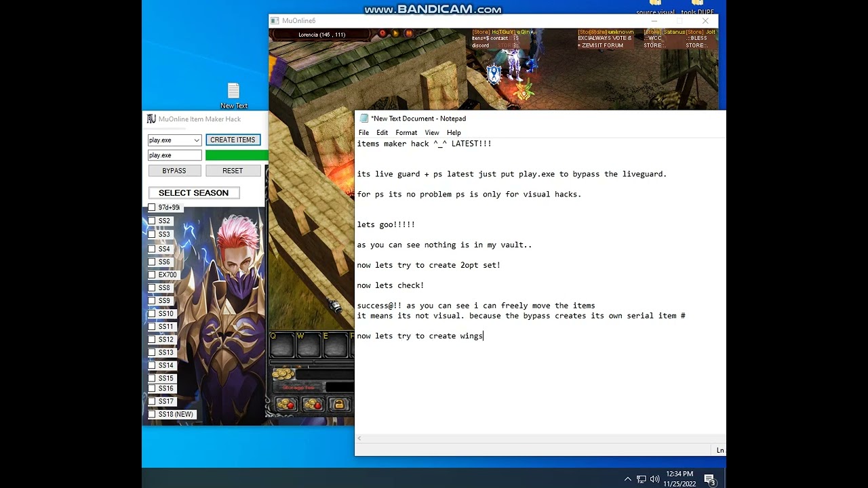This screenshot has height=488, width=868.
Task: Click the third round red-orange button near Lorencia coordinates
Action: coord(409,33)
